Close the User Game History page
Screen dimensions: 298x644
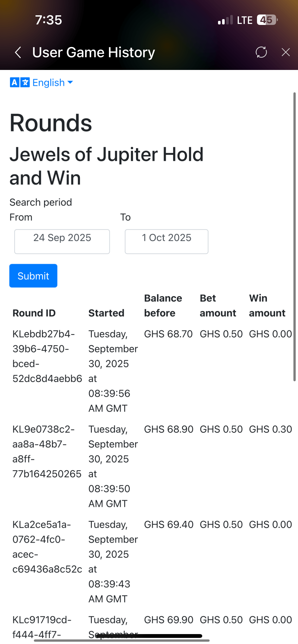(x=286, y=52)
